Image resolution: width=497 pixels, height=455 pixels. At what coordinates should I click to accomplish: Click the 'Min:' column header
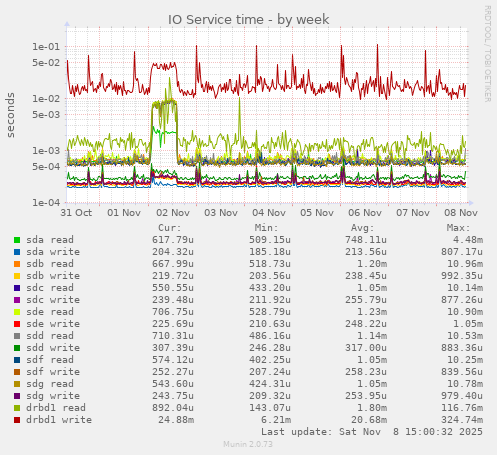[x=266, y=228]
